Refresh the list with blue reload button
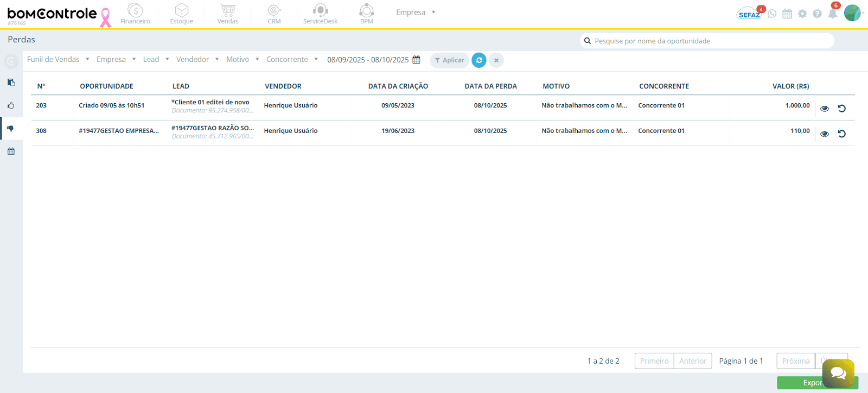This screenshot has height=393, width=868. click(x=479, y=60)
